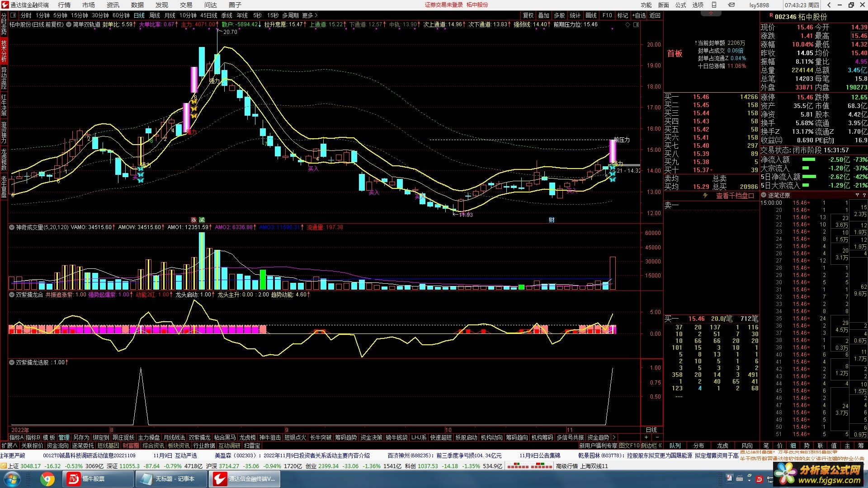Select 分时走势 in left sidebar
The width and height of the screenshot is (868, 488).
4,24
